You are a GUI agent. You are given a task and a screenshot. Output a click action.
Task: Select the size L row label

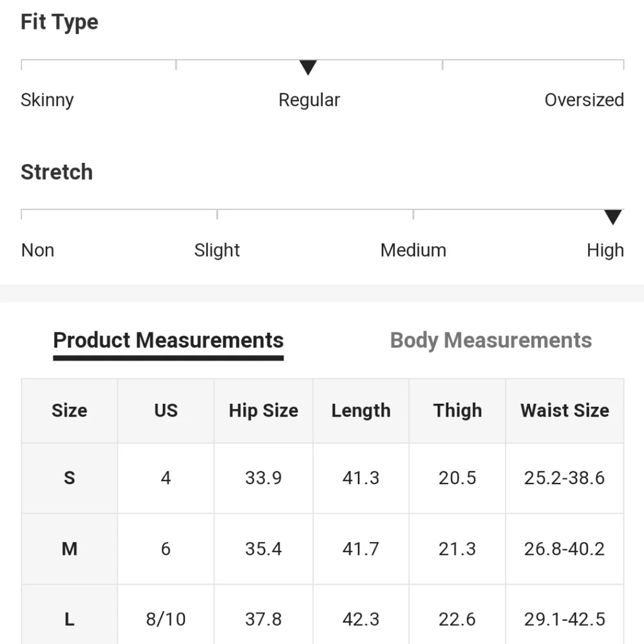click(70, 620)
